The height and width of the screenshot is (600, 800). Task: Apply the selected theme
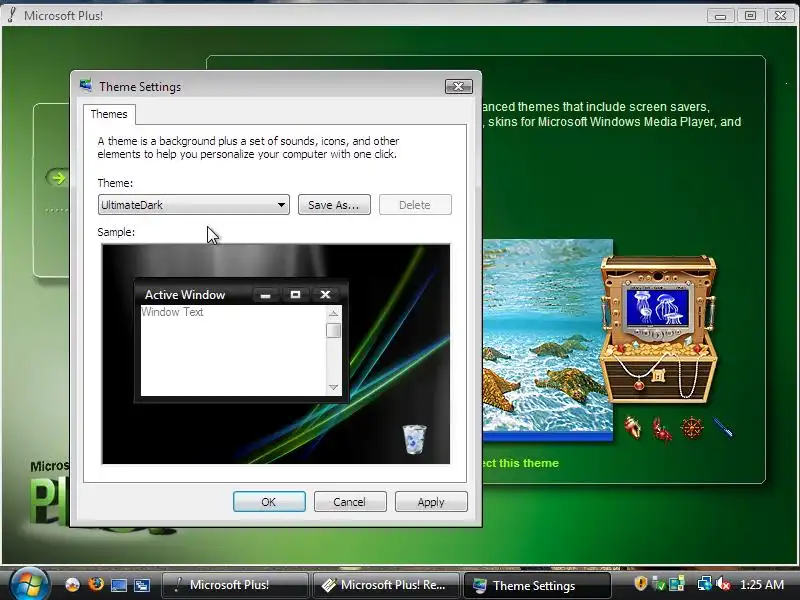click(x=431, y=502)
